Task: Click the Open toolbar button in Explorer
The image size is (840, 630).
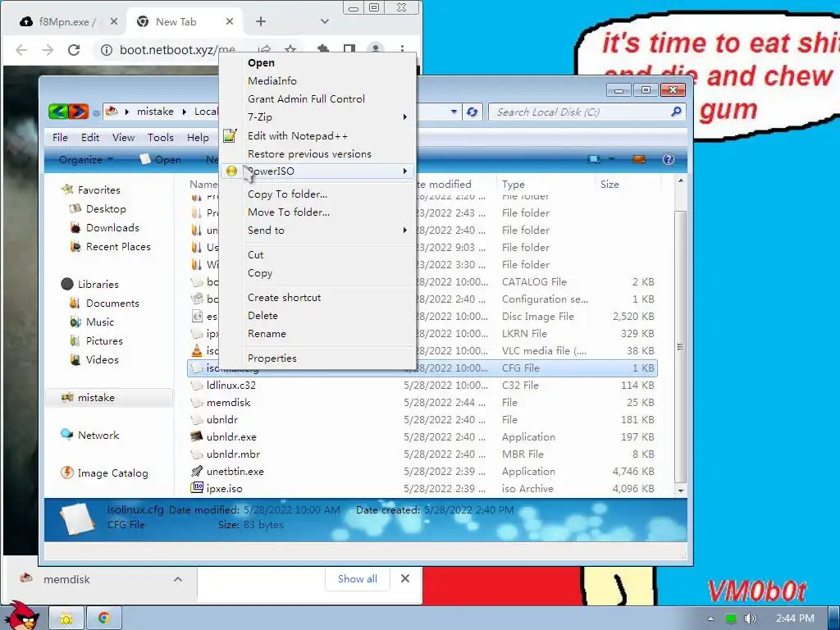Action: (161, 160)
